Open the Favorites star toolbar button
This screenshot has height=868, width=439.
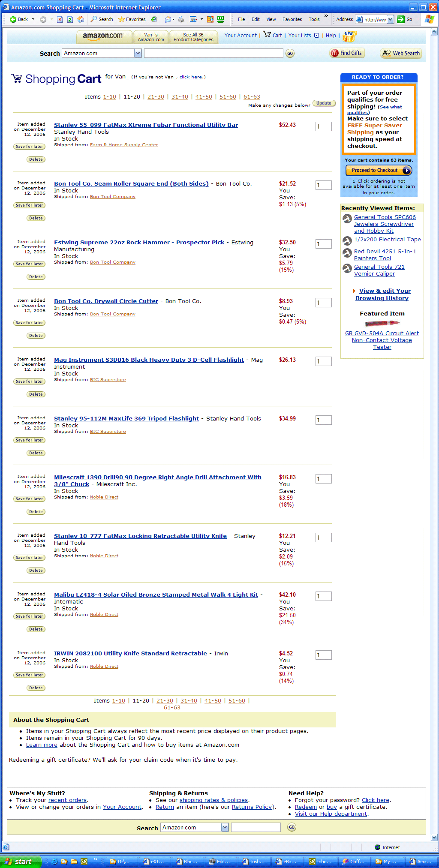(132, 19)
